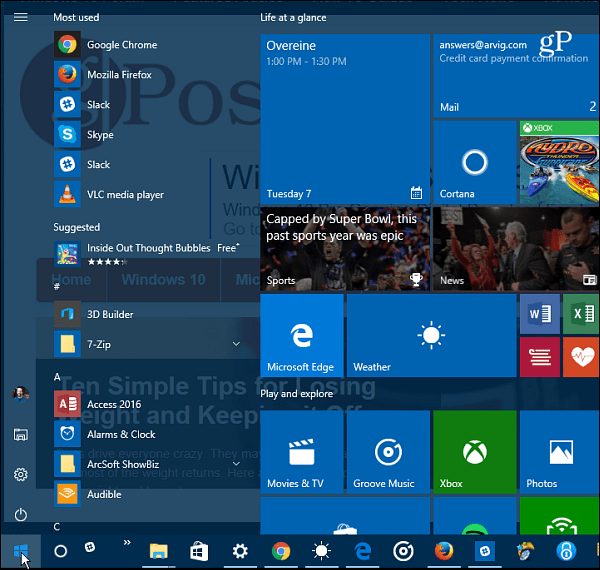The height and width of the screenshot is (570, 600).
Task: Open the Groove Music tile
Action: coord(388,452)
